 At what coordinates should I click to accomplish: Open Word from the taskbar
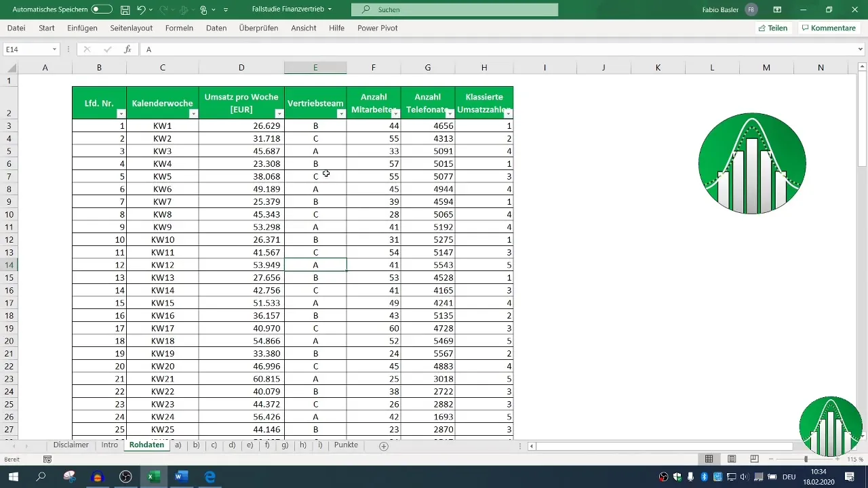click(x=182, y=476)
